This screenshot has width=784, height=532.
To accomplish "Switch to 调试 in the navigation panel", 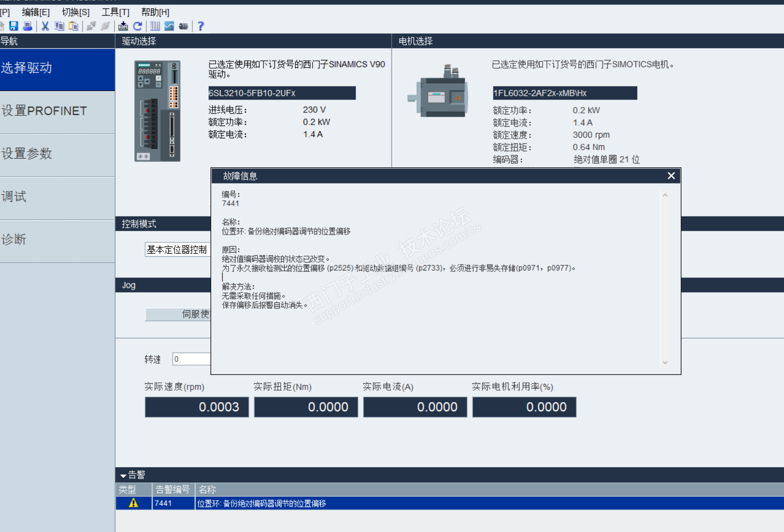I will [57, 198].
